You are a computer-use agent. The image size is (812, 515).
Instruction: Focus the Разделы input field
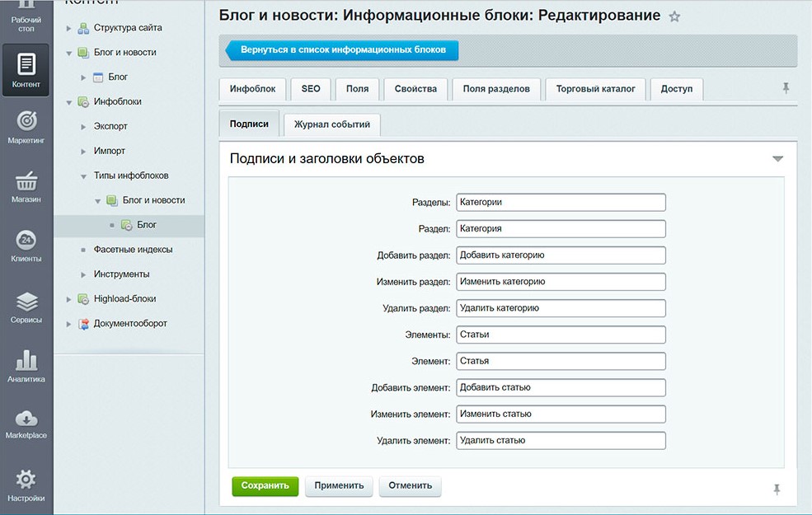point(561,203)
